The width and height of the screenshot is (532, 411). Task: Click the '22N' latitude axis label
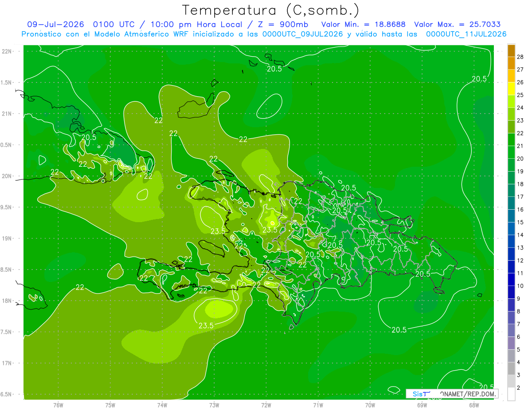tap(6, 51)
